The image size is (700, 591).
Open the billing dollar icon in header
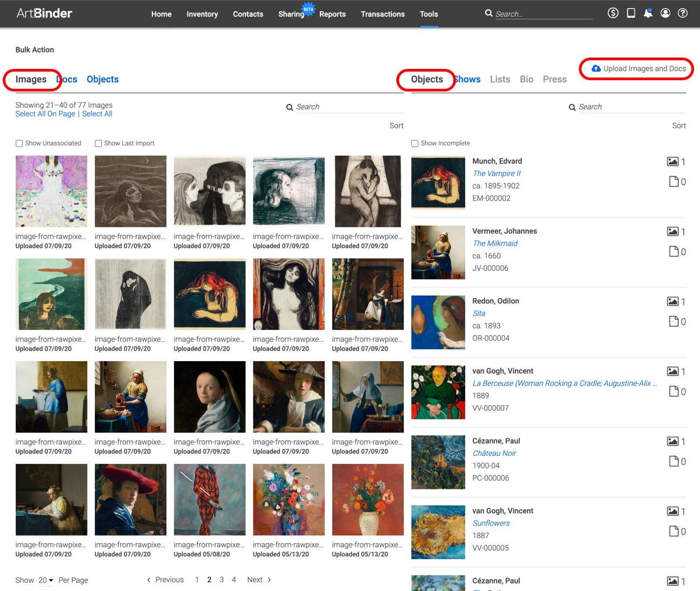tap(613, 13)
